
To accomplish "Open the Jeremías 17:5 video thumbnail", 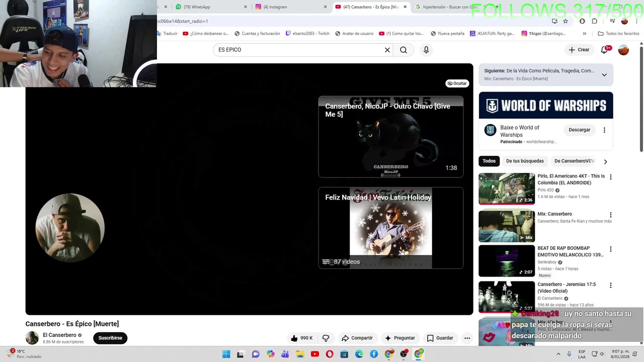I will click(507, 297).
